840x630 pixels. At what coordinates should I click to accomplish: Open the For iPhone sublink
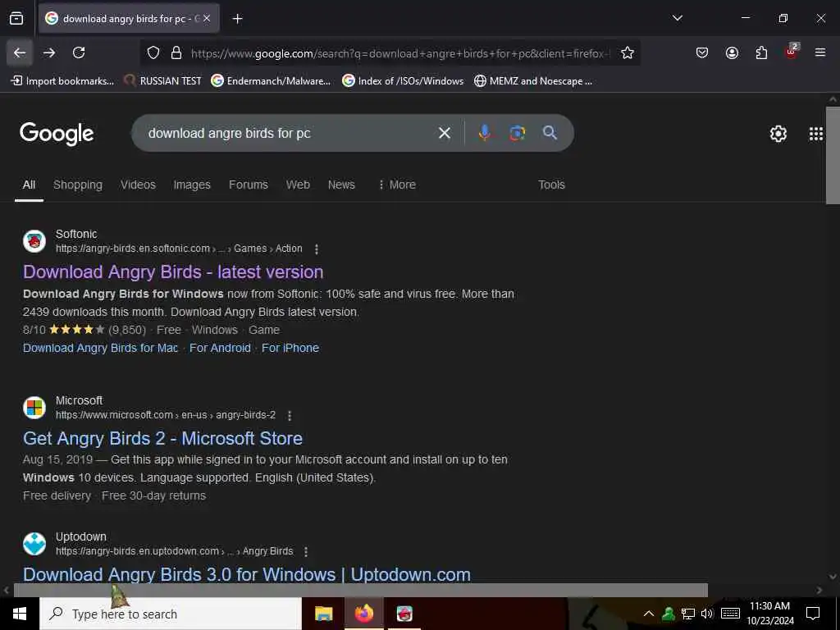290,348
